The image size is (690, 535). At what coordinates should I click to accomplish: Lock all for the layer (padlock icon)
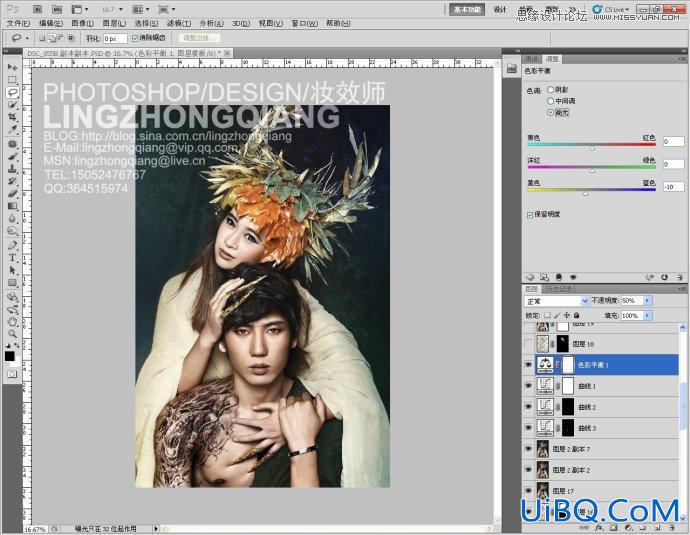tap(576, 315)
